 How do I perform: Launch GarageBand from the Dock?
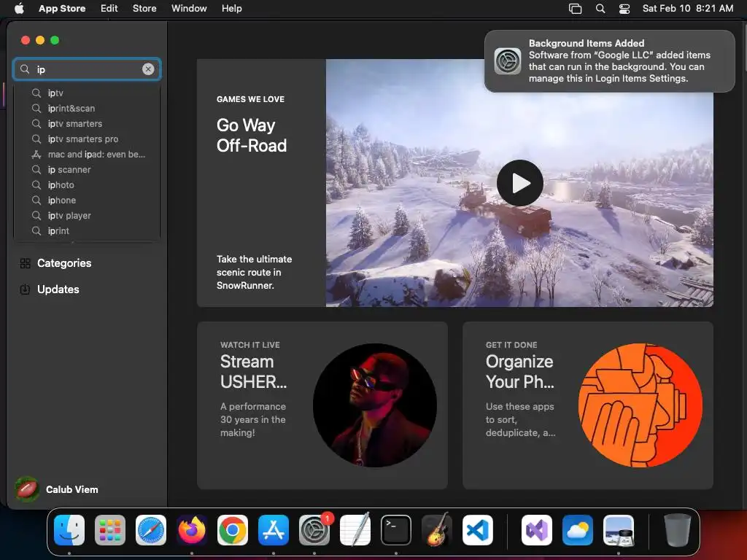(x=437, y=529)
